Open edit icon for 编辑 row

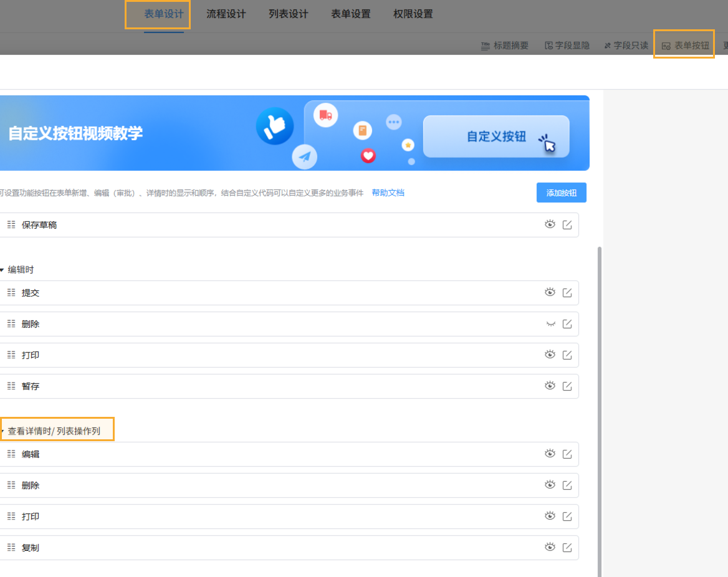tap(567, 454)
